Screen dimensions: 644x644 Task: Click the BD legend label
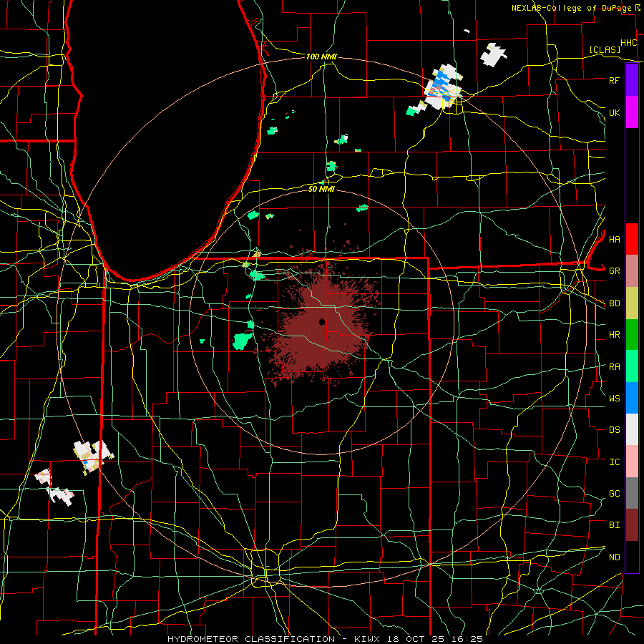click(x=615, y=303)
